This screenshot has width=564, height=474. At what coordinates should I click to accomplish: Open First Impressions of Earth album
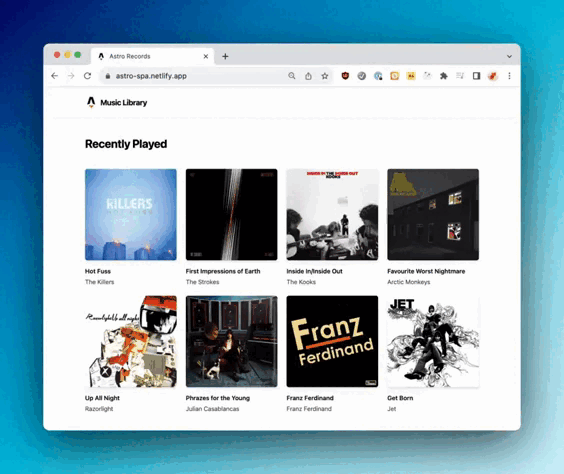(232, 214)
